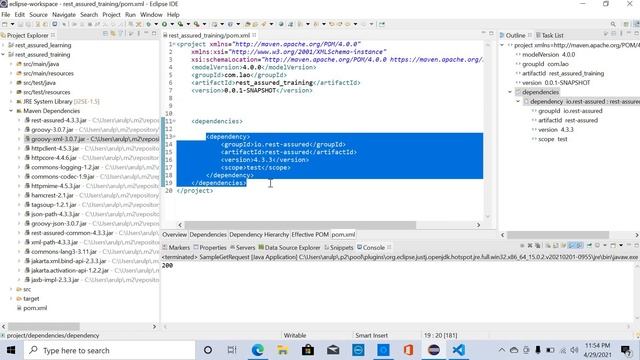Open Run button dropdown arrow

pos(172,24)
